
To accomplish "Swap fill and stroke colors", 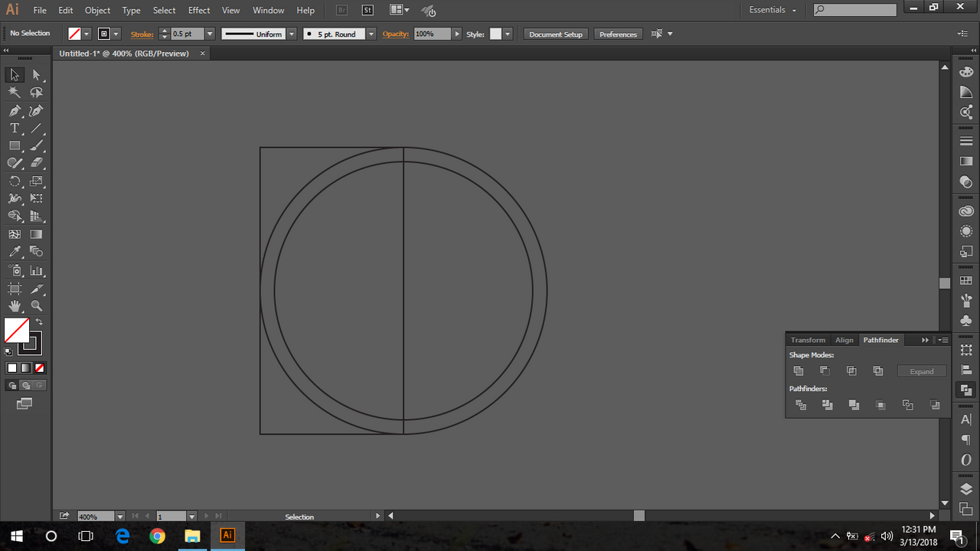I will [x=39, y=322].
